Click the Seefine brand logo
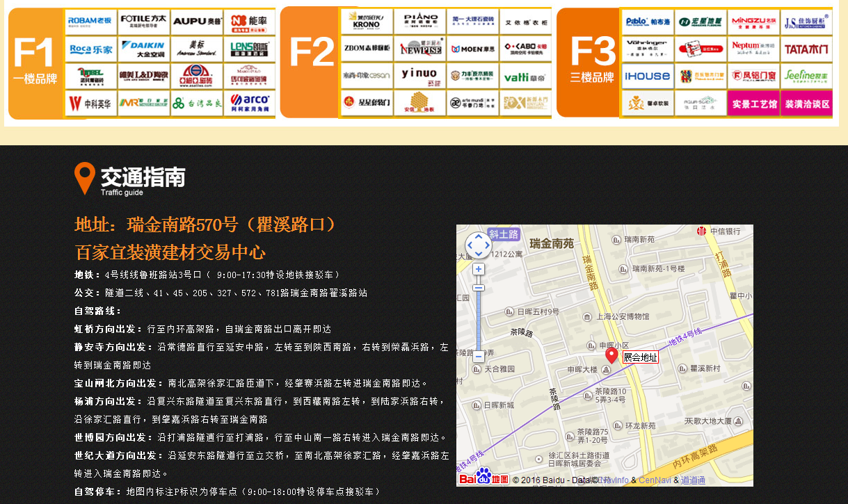The height and width of the screenshot is (504, 848). tap(807, 76)
